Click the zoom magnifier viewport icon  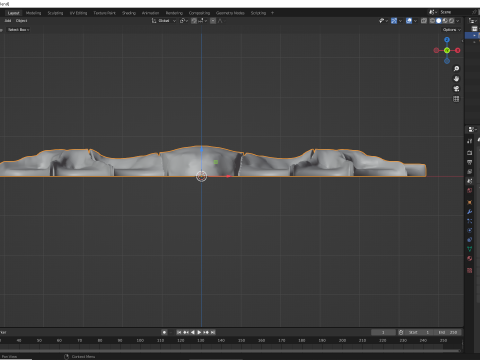click(x=456, y=69)
